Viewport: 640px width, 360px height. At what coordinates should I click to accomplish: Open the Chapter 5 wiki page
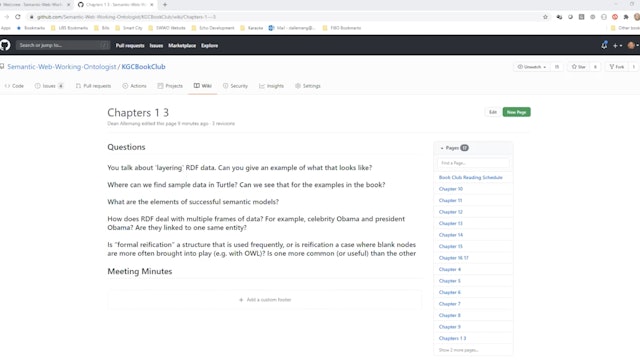[450, 281]
